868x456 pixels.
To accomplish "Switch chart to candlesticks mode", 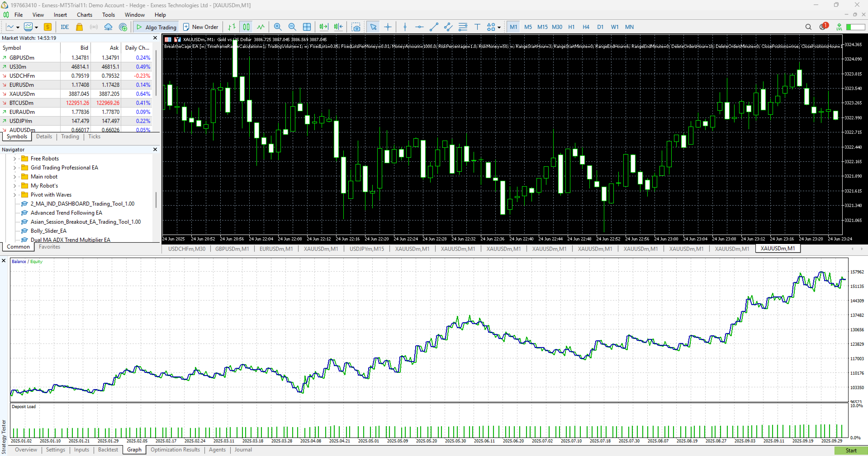I will pyautogui.click(x=246, y=27).
